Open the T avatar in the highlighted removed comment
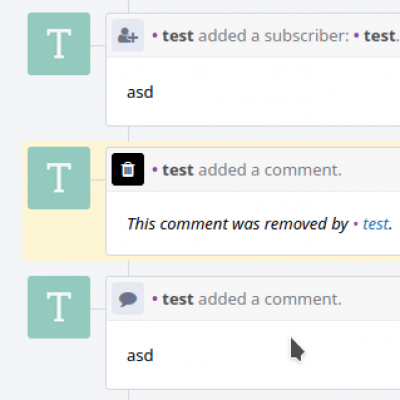This screenshot has height=400, width=400. (59, 178)
